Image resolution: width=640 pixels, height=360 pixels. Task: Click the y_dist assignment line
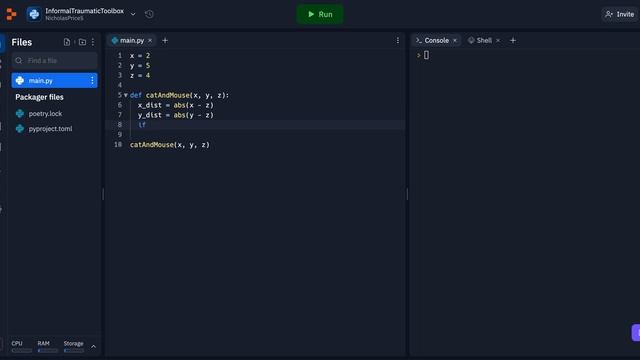[x=176, y=115]
